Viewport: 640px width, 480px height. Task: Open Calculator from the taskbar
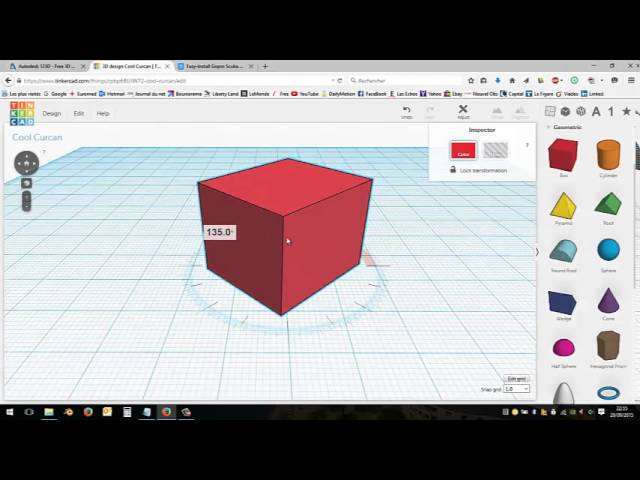click(x=127, y=412)
